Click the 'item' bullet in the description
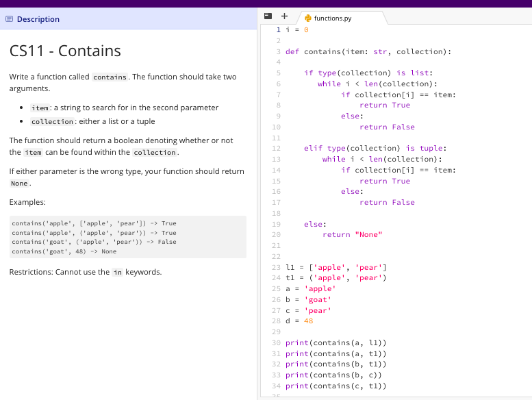The image size is (532, 400). click(x=125, y=108)
